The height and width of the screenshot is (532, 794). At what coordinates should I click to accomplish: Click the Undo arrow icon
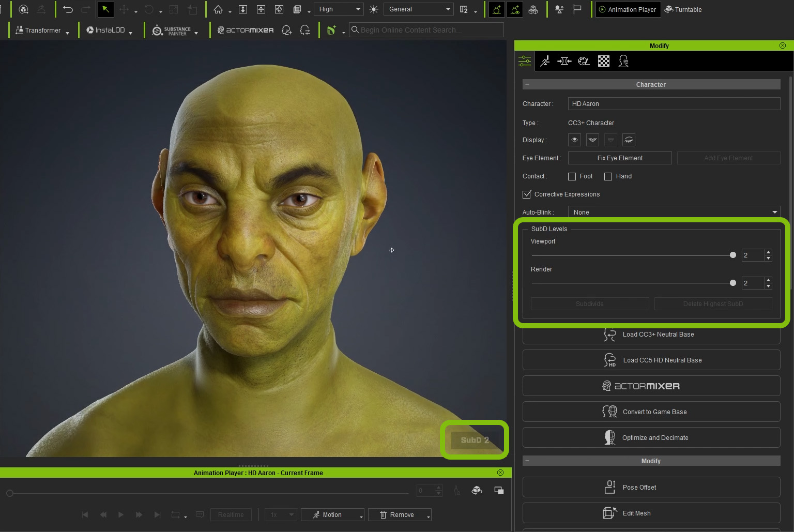[x=68, y=9]
